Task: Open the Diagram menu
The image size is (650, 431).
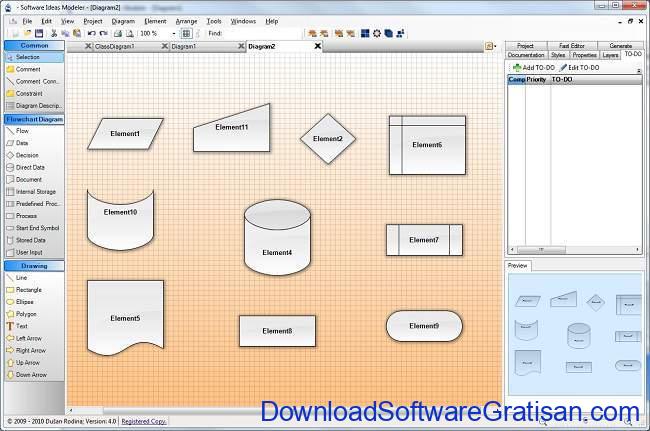Action: tap(123, 20)
